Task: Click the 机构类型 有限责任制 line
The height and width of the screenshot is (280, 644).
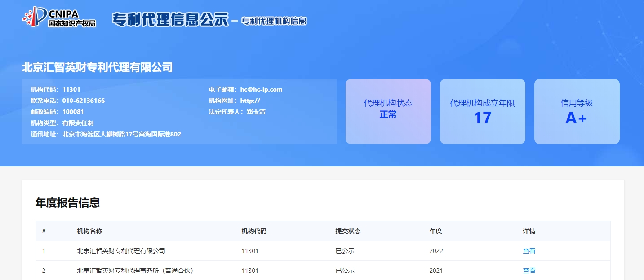Action: [62, 123]
